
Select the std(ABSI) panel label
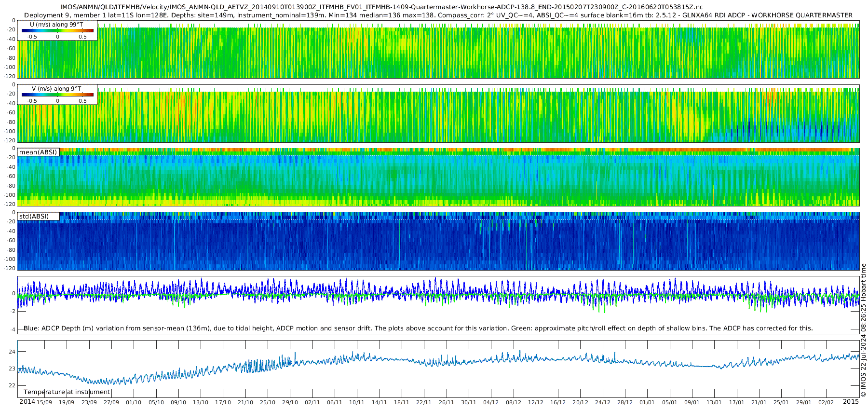coord(39,216)
